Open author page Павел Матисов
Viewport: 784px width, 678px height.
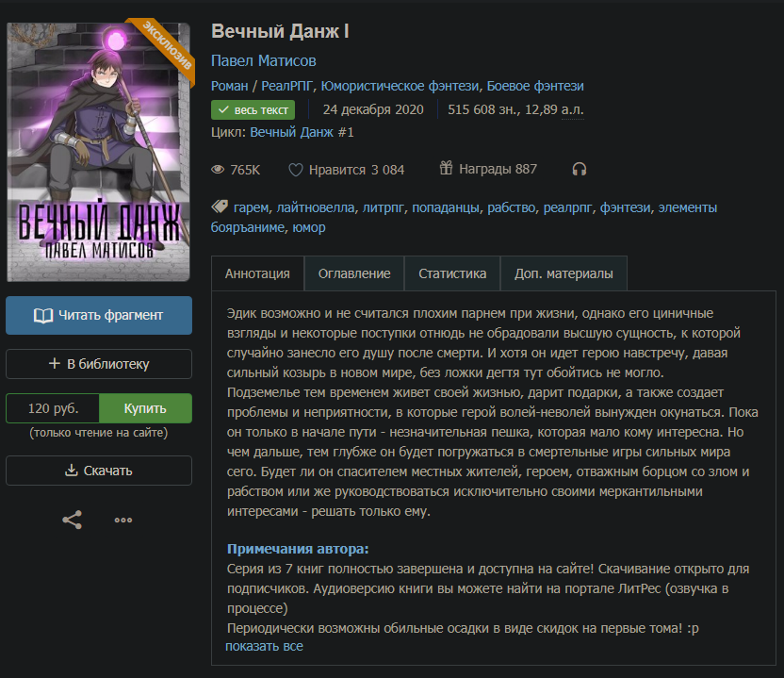(x=264, y=61)
